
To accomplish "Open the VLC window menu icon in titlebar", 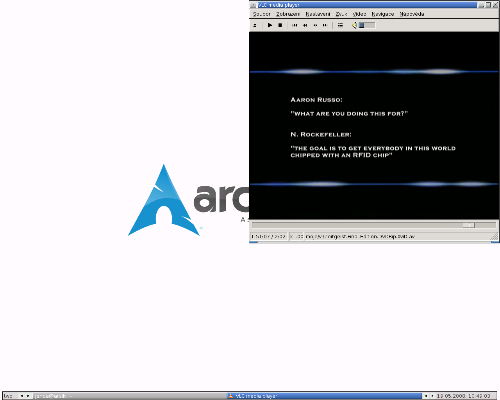I will pyautogui.click(x=253, y=5).
